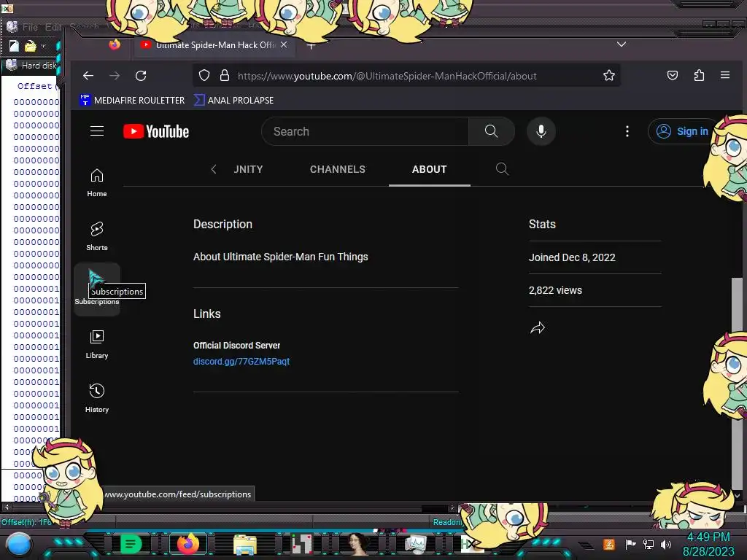Open YouTube settings three-dot menu
Image resolution: width=747 pixels, height=560 pixels.
(x=627, y=131)
